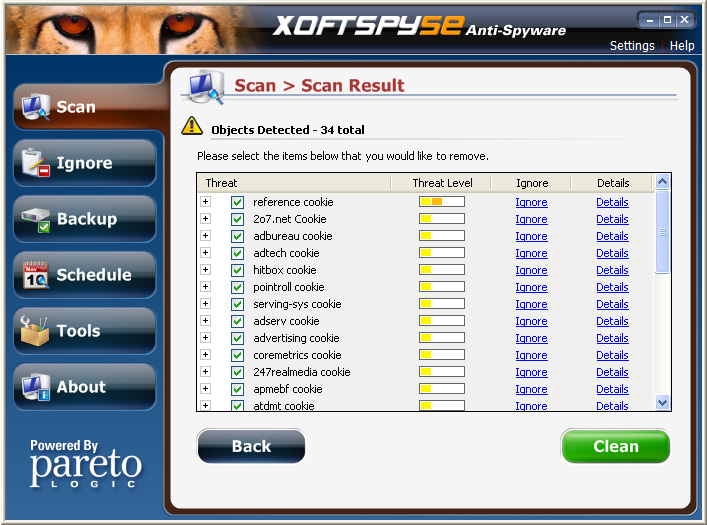The height and width of the screenshot is (525, 707).
Task: Expand the adtech cookie row
Action: point(206,252)
